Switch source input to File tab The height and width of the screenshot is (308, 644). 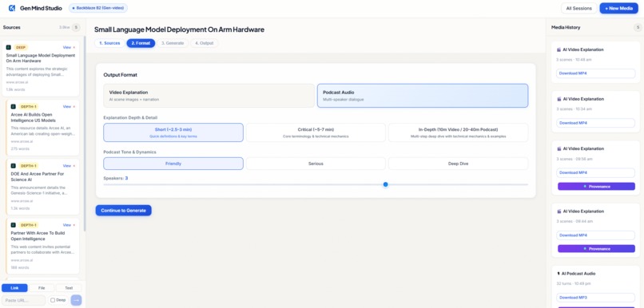[x=42, y=288]
